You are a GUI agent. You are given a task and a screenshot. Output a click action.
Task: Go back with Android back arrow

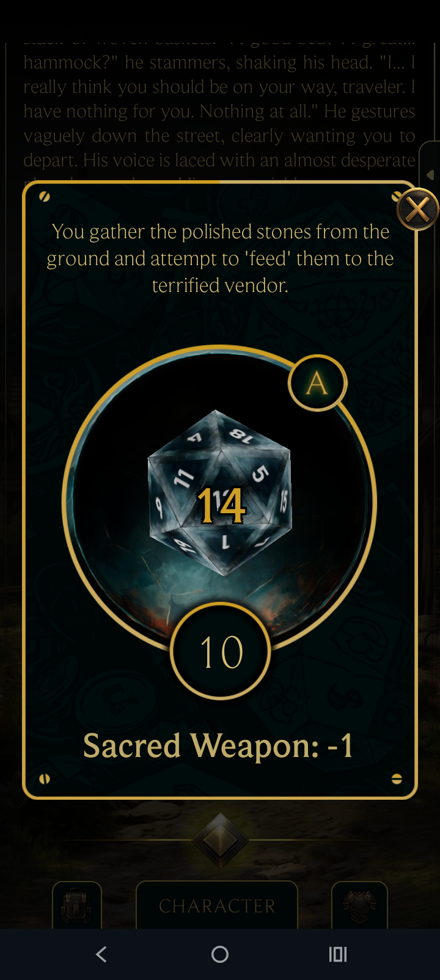pyautogui.click(x=101, y=954)
